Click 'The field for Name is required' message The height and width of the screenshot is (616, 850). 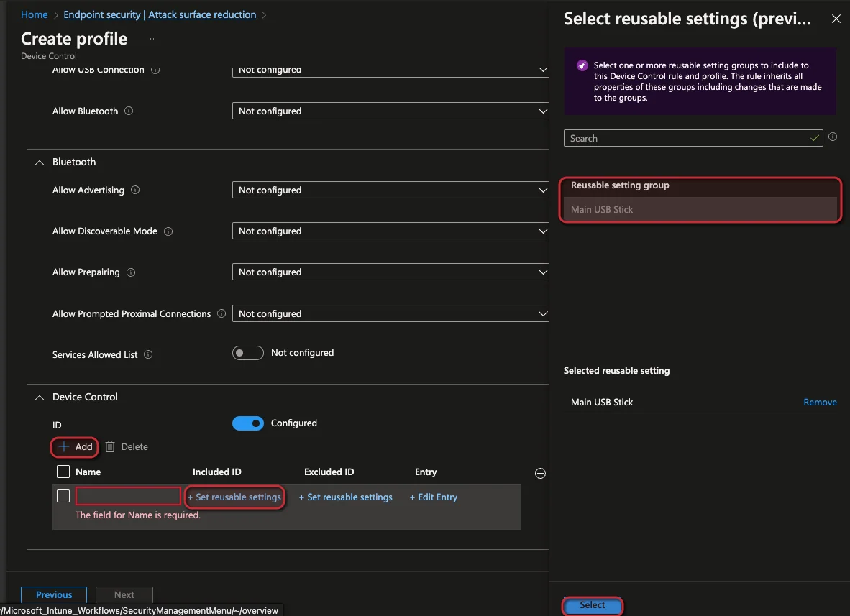click(137, 515)
